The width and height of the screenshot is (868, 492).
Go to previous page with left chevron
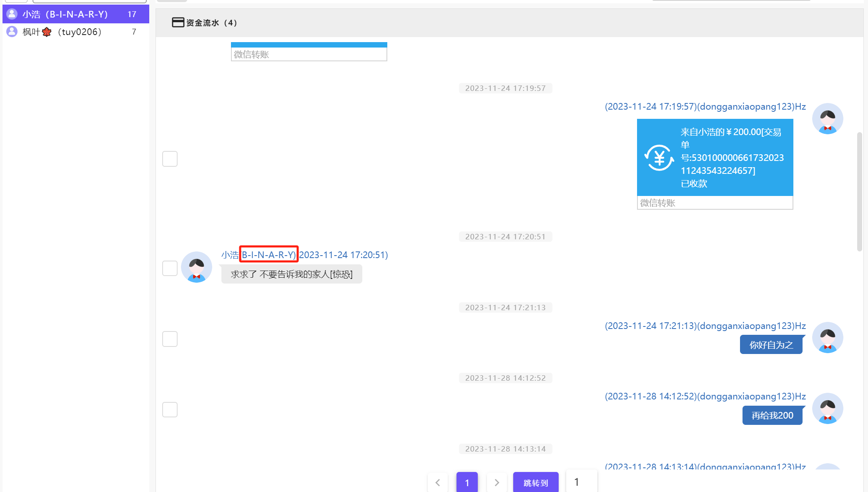(x=437, y=482)
